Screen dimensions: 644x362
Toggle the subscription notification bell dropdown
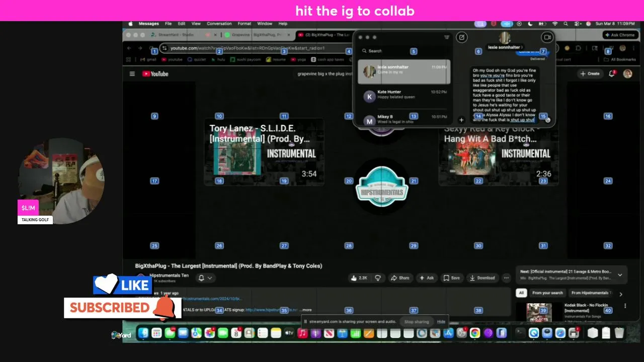click(205, 278)
